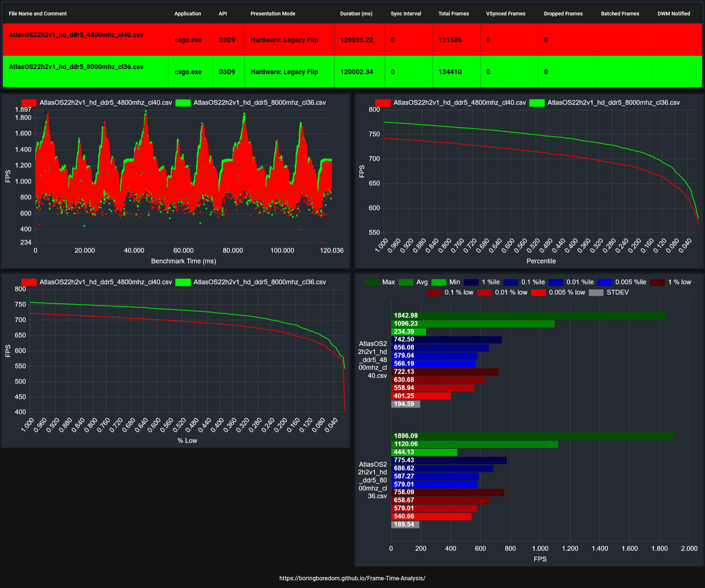Toggle green 8000mhz legend in Percentile chart

(537, 103)
